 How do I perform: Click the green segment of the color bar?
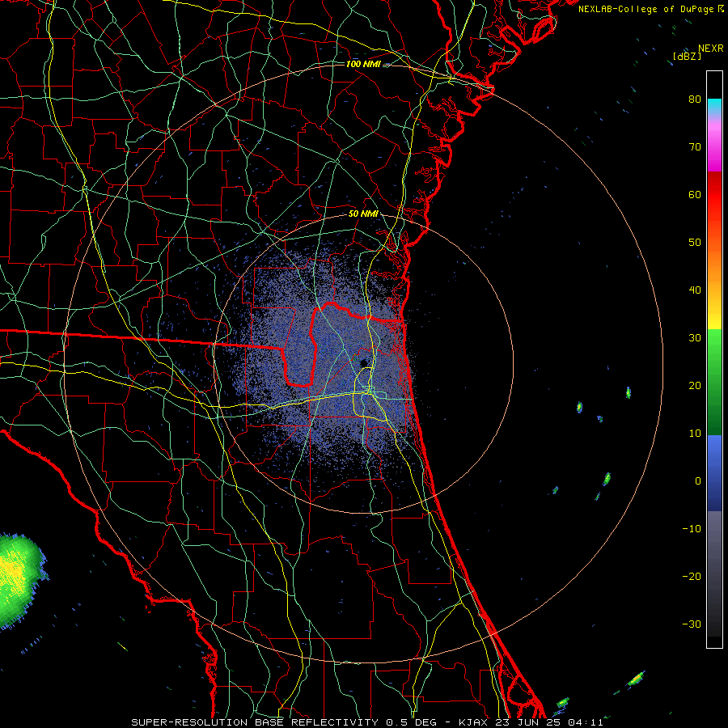click(714, 382)
